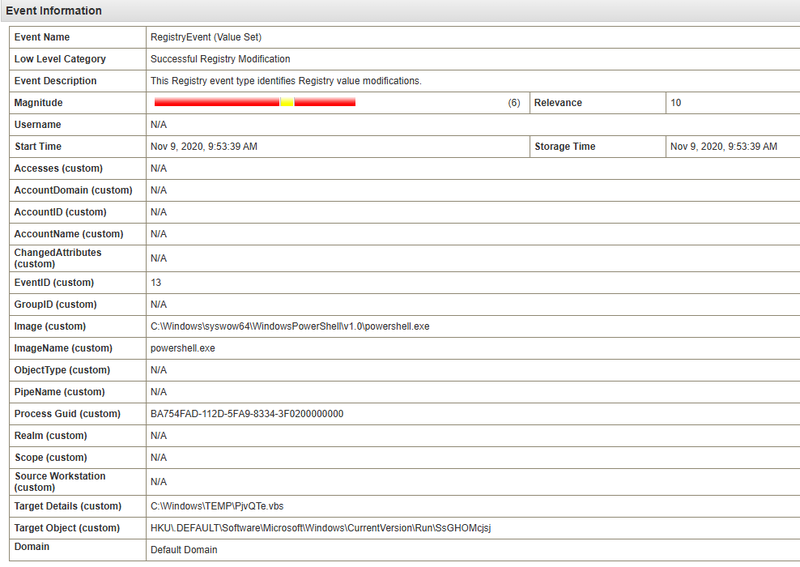Click the Source Workstation (custom) label
800x567 pixels.
click(59, 481)
